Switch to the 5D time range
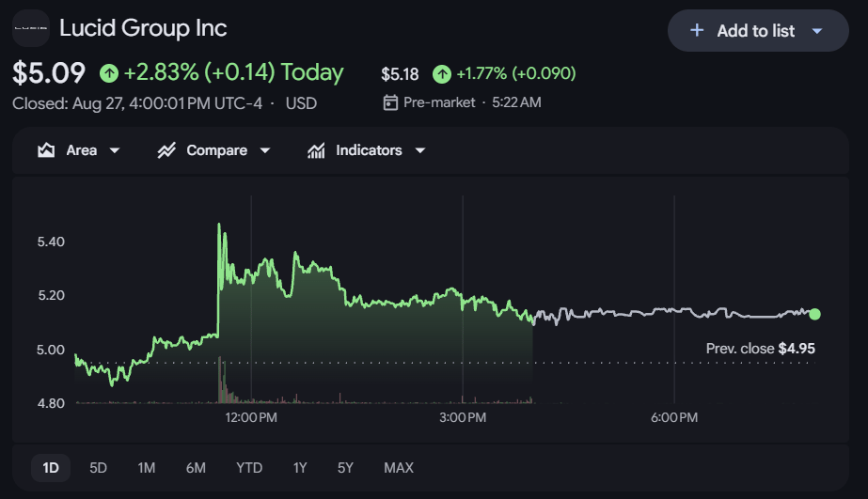 point(98,468)
